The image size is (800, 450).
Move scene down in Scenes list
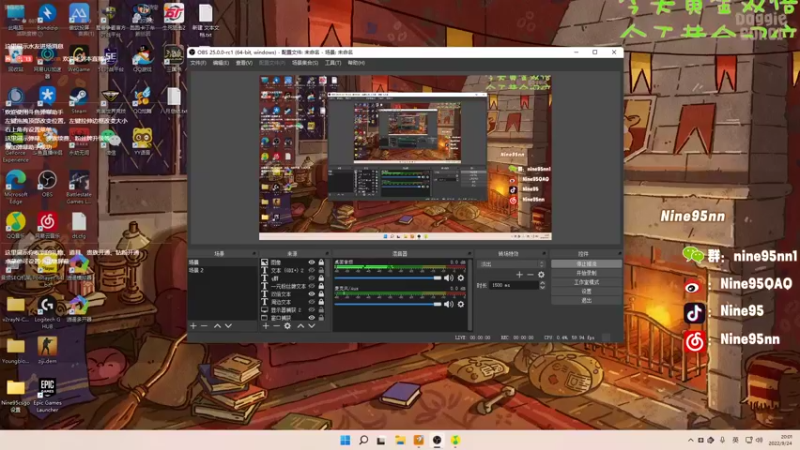pos(228,326)
